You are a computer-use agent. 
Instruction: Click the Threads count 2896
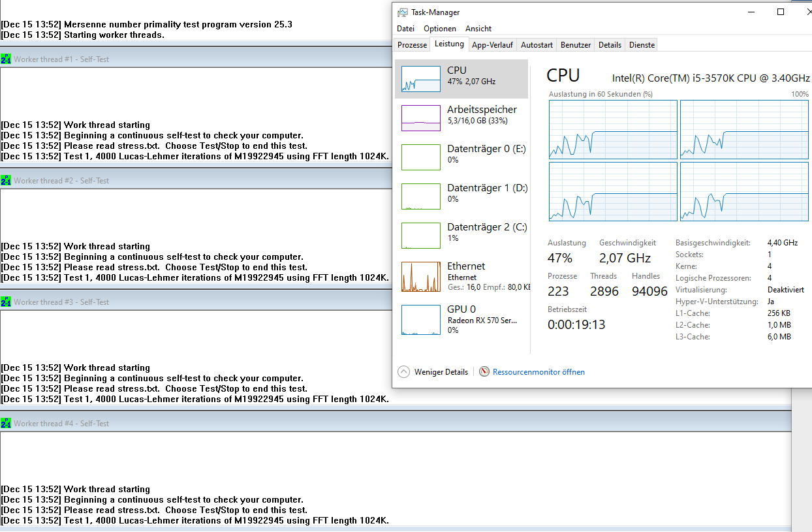pos(604,291)
